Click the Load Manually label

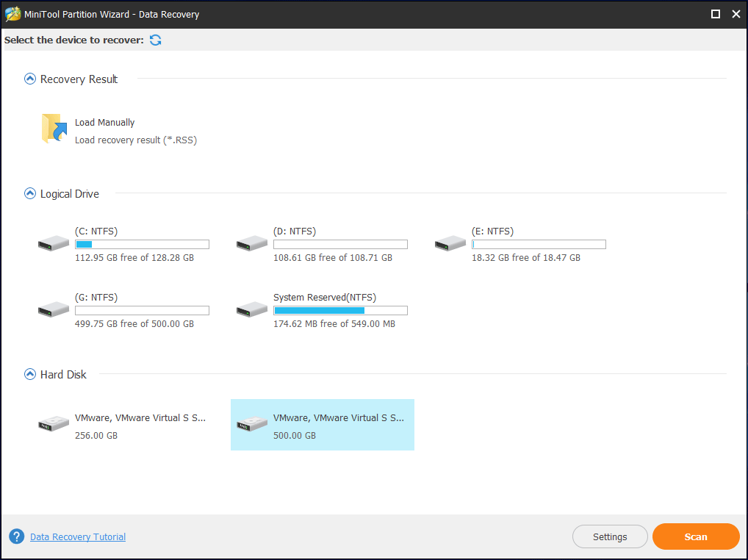pyautogui.click(x=104, y=123)
